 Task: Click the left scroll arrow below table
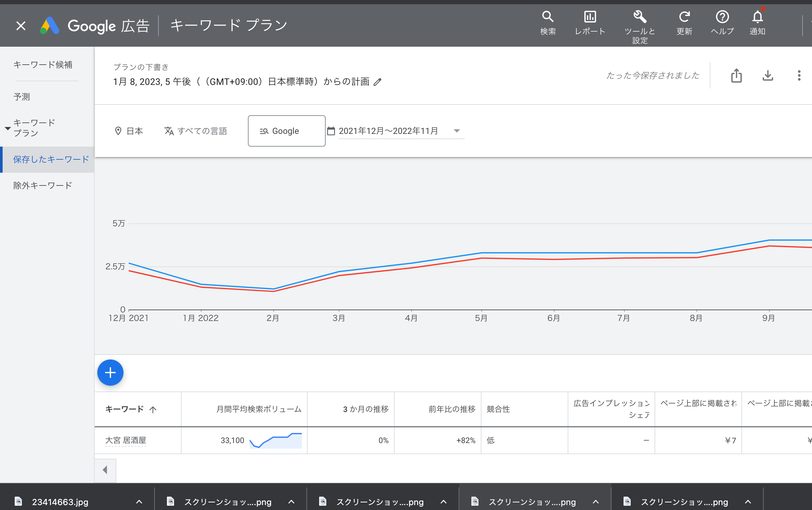(x=105, y=470)
